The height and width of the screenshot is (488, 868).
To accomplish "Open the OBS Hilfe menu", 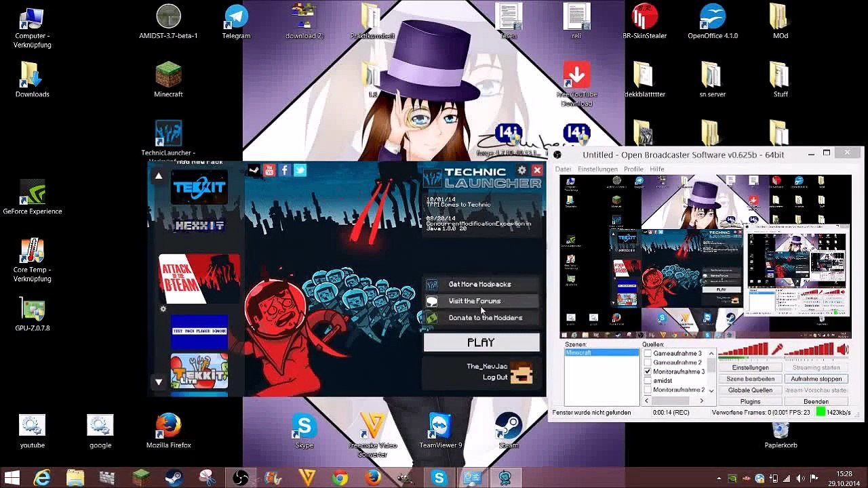I will point(657,169).
